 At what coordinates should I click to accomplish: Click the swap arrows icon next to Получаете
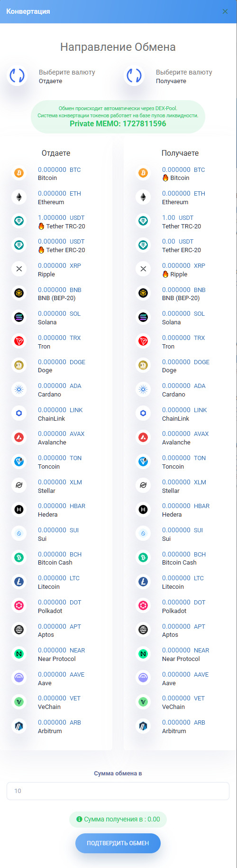134,75
